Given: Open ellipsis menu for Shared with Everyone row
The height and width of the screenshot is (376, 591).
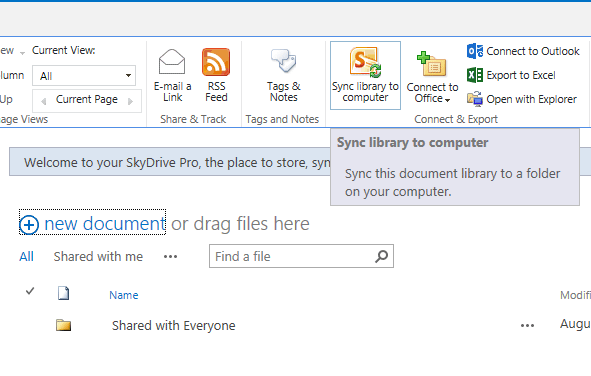Looking at the screenshot, I should point(527,326).
